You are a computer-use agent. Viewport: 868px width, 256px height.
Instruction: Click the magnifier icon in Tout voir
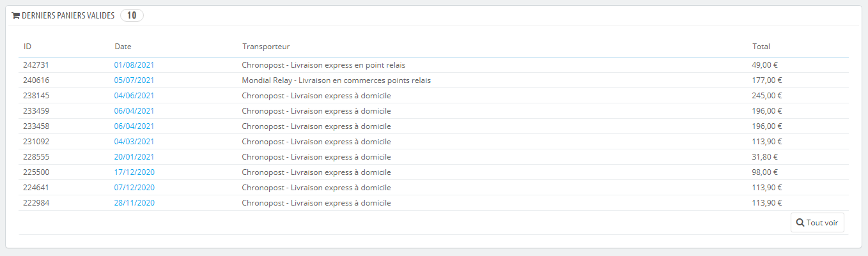pos(800,223)
